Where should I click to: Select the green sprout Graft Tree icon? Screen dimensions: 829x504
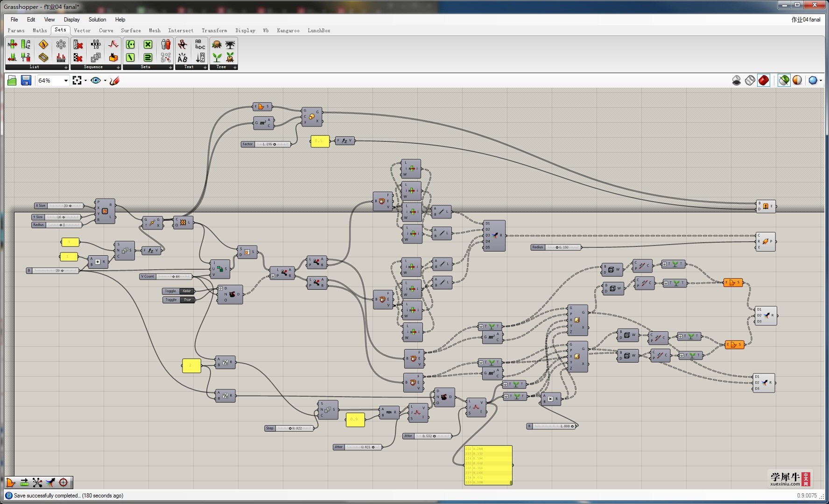pos(217,57)
